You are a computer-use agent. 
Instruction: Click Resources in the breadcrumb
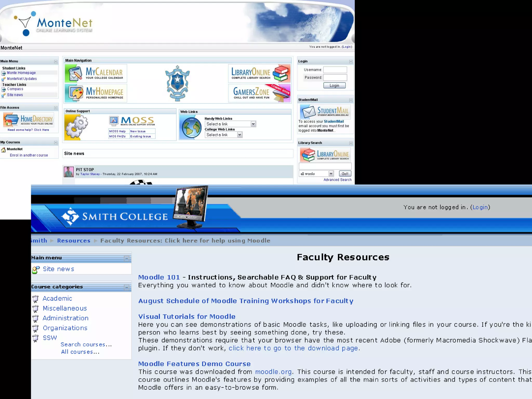tap(74, 241)
